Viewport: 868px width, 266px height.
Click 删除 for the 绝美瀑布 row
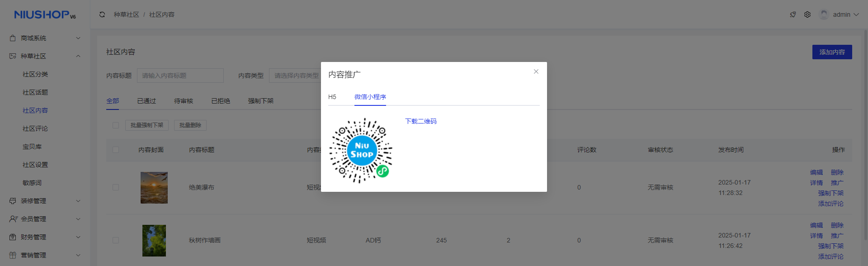(837, 172)
